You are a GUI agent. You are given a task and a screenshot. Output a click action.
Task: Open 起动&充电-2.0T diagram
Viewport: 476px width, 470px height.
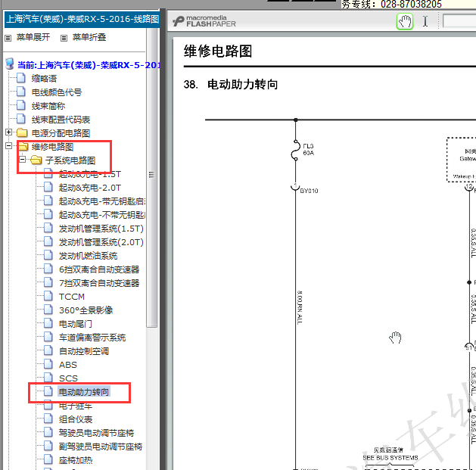(90, 188)
